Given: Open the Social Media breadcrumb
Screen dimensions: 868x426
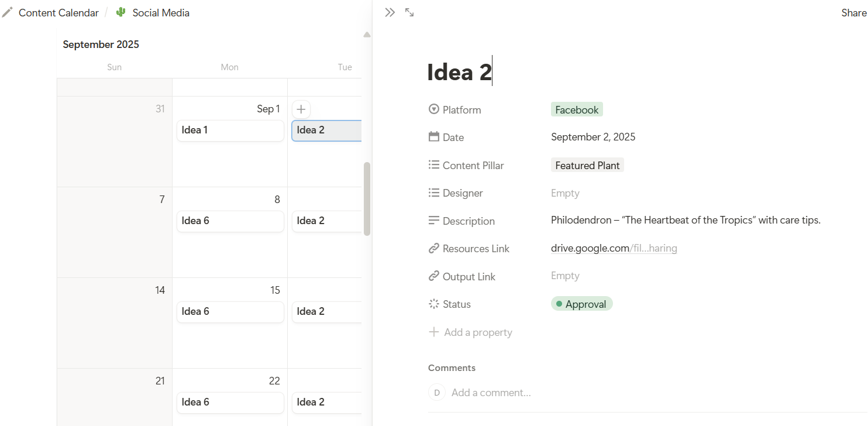Looking at the screenshot, I should tap(161, 12).
